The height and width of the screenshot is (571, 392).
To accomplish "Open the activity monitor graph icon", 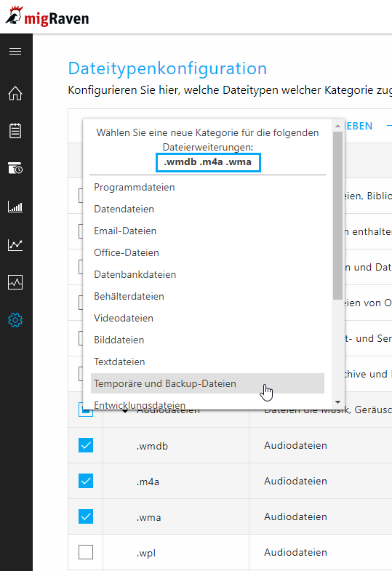I will pos(15,282).
